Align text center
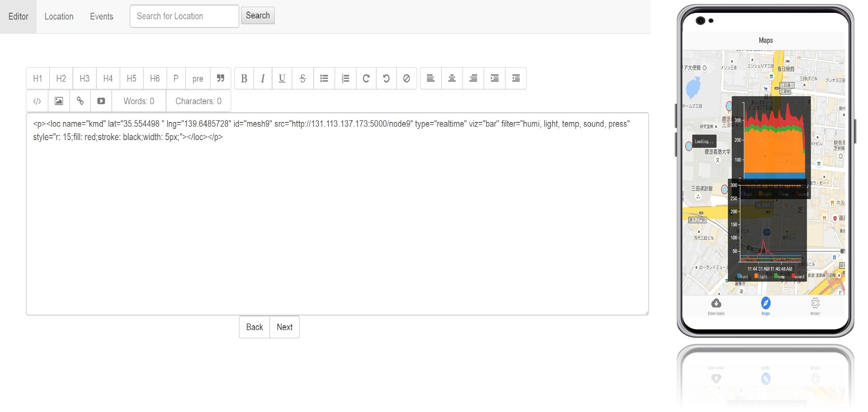The width and height of the screenshot is (868, 412). (x=452, y=78)
